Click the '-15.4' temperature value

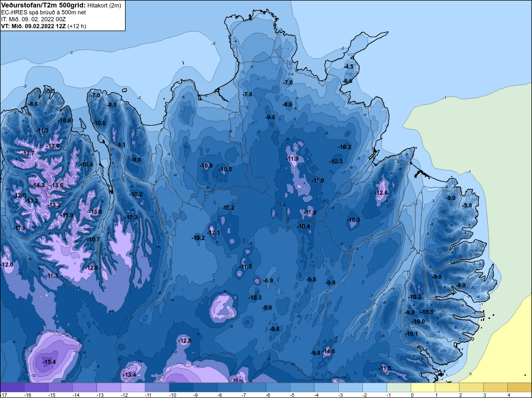click(x=49, y=362)
